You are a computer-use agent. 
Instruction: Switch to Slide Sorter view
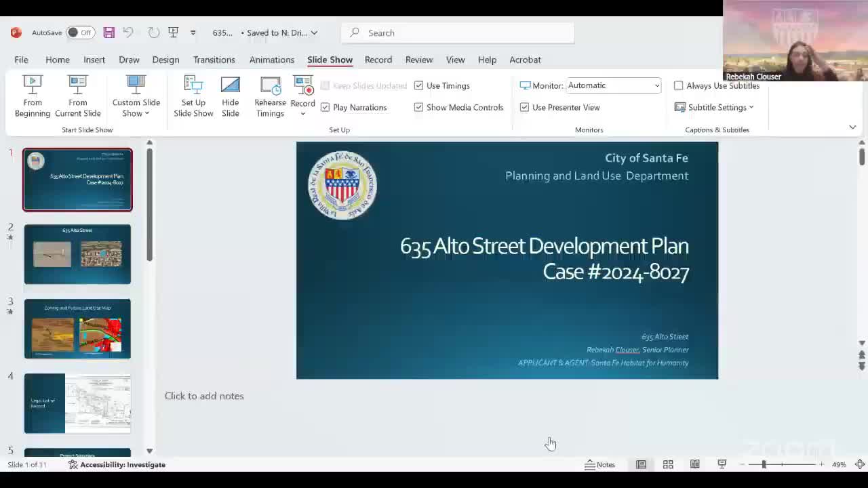[x=668, y=464]
